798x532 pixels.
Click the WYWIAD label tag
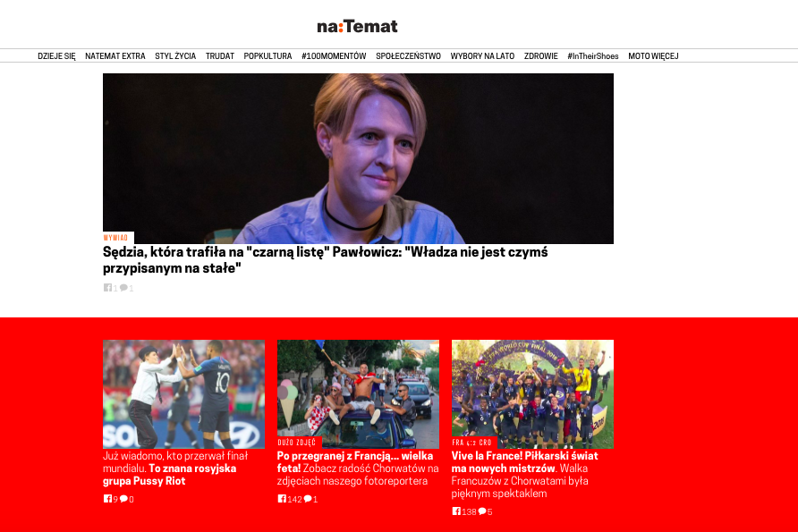(x=116, y=238)
